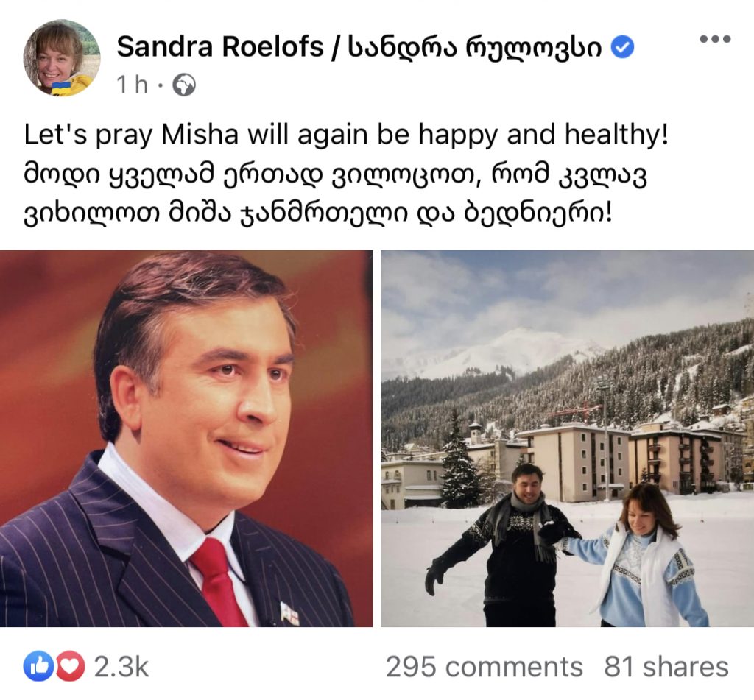Click the blue verified badge
This screenshot has width=754, height=700.
point(622,47)
